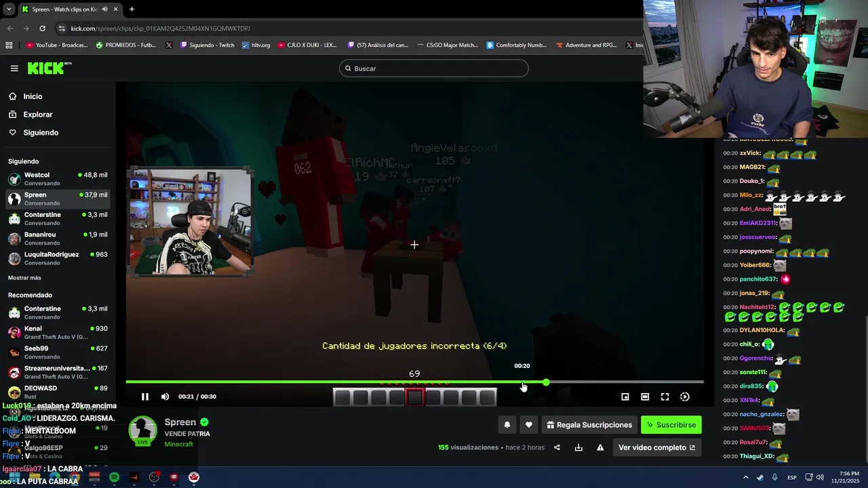Toggle picture-in-picture mode in player
Screen dimensions: 868x488
pyautogui.click(x=625, y=396)
